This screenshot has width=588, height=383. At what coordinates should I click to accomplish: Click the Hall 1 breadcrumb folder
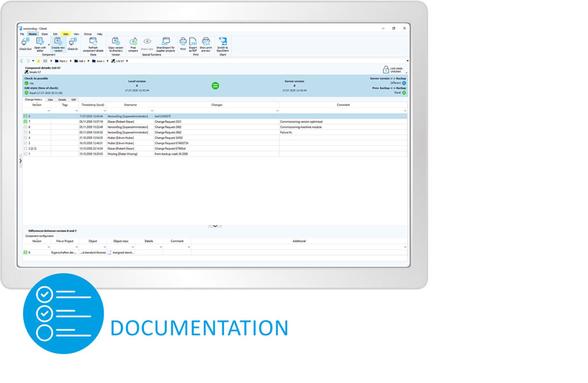(80, 61)
